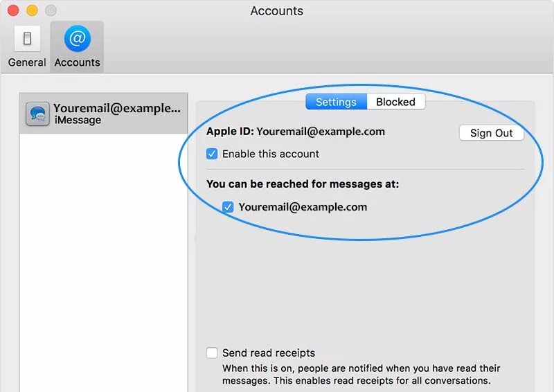The image size is (554, 392).
Task: Click the Accounts window title
Action: [276, 10]
